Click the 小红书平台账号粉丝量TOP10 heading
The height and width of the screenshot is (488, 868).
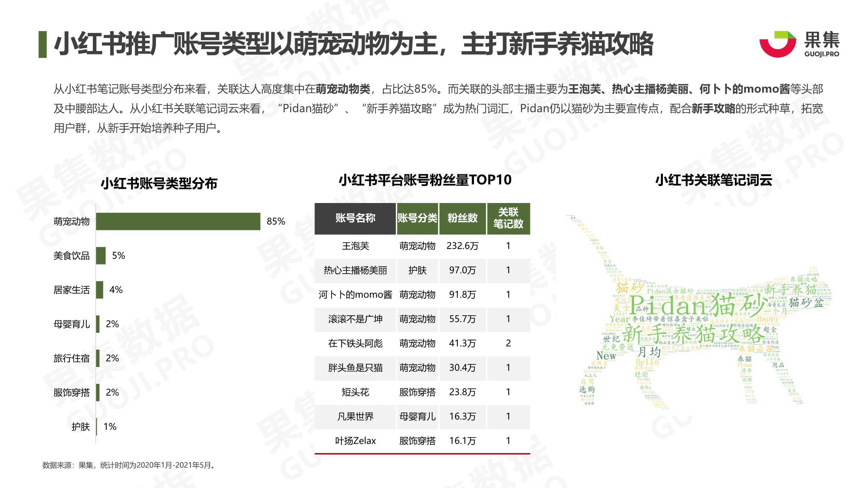click(x=425, y=180)
